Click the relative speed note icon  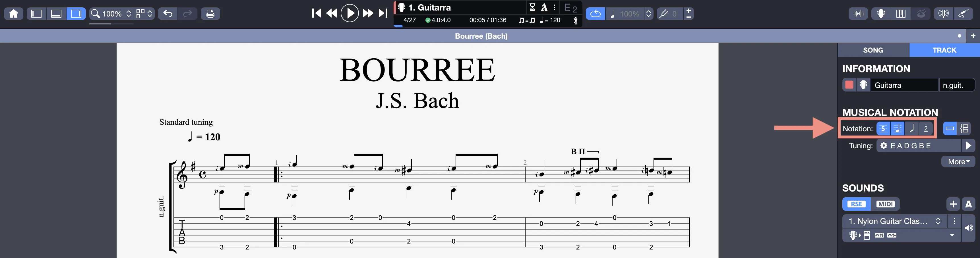tap(613, 14)
